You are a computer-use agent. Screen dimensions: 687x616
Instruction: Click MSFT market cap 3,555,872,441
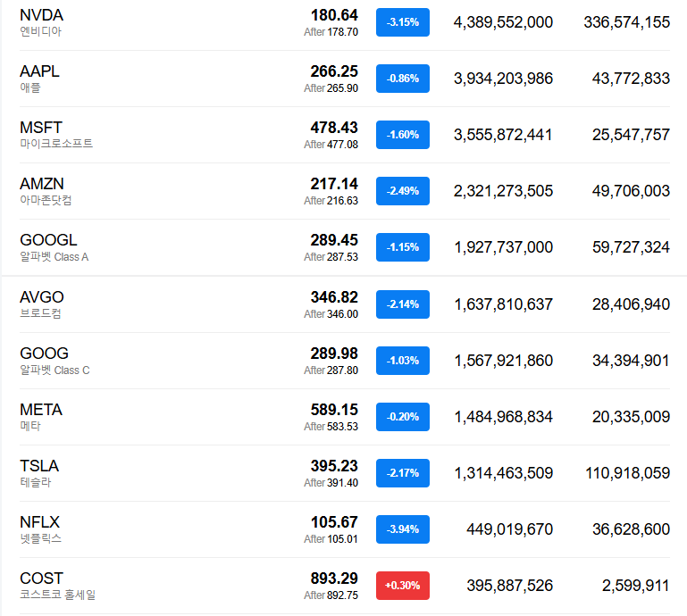tap(504, 135)
